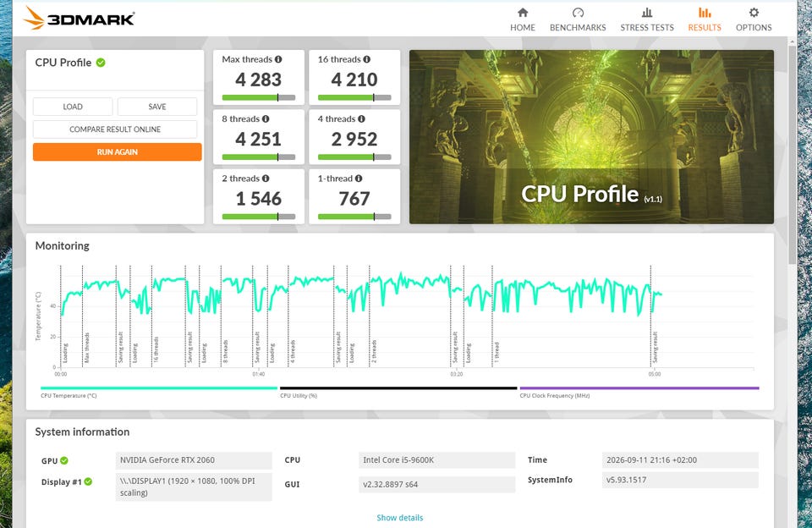Click the 2 threads score 1 546
This screenshot has height=528, width=812.
click(x=259, y=199)
